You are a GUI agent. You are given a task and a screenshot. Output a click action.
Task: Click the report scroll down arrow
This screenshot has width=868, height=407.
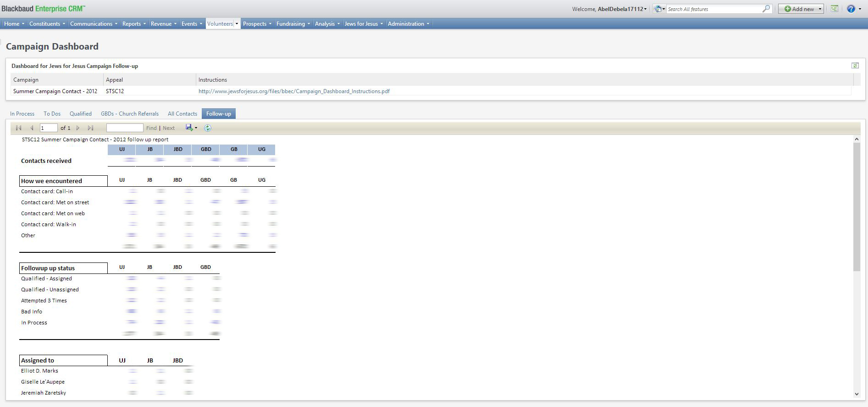pyautogui.click(x=857, y=394)
